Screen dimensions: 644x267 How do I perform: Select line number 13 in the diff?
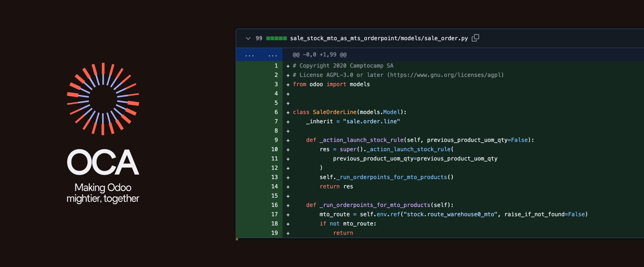tap(275, 177)
